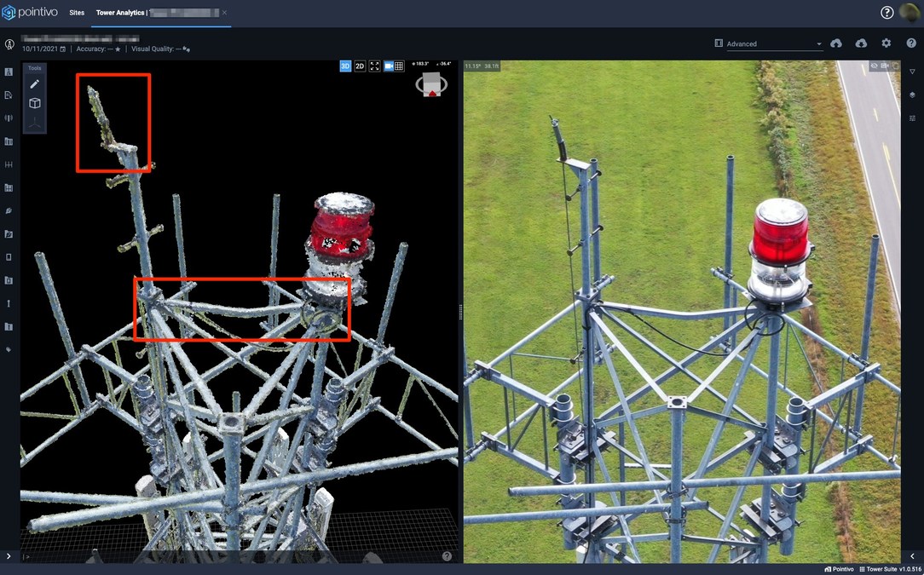Open the calendar next to 10/11/2021
The height and width of the screenshot is (575, 924).
pyautogui.click(x=62, y=49)
